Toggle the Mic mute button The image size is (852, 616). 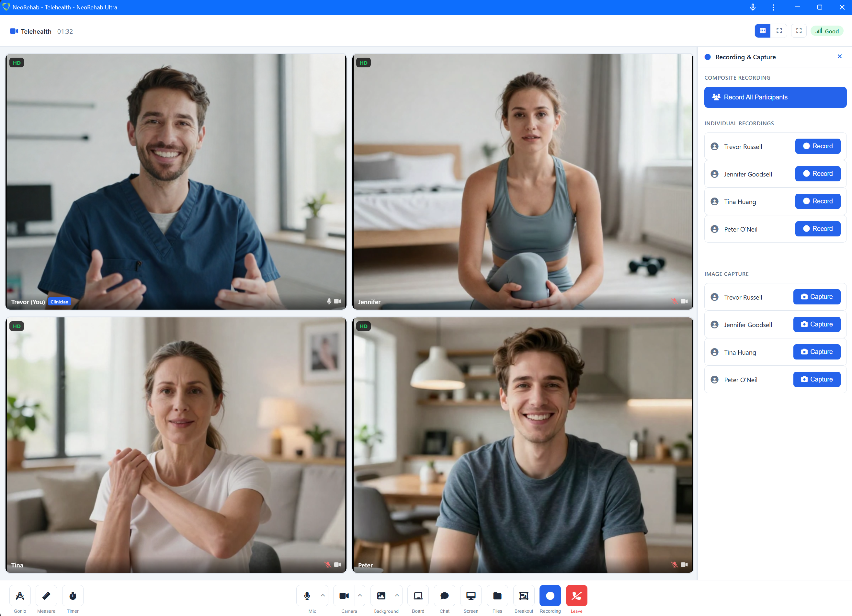pos(307,595)
